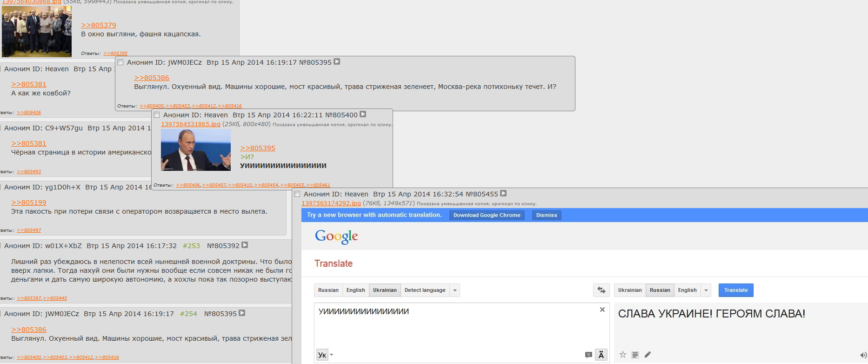Expand the source language dropdown arrow
Screen dimensions: 868x364
pos(455,290)
